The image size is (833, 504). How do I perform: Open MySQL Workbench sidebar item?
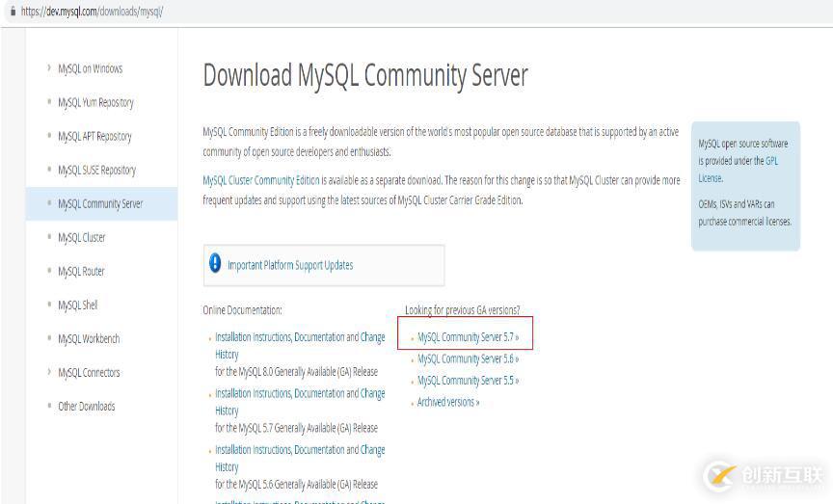89,339
